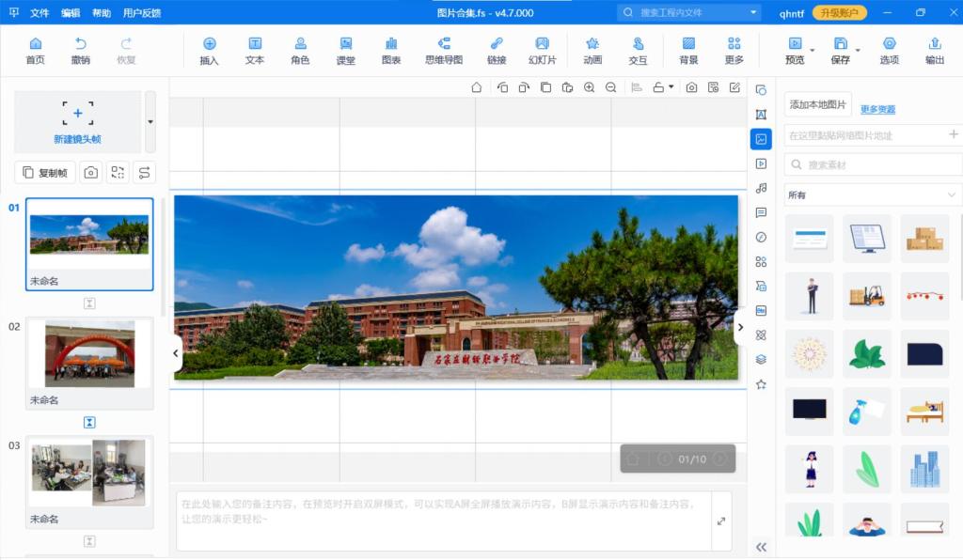
Task: Rotate canvas clockwise icon
Action: point(524,87)
